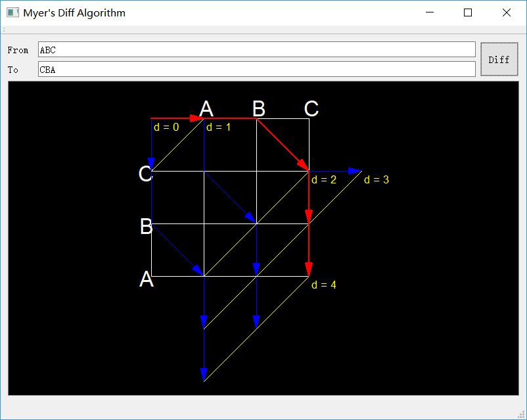Click the letter A above the grid
The image size is (527, 420).
207,108
